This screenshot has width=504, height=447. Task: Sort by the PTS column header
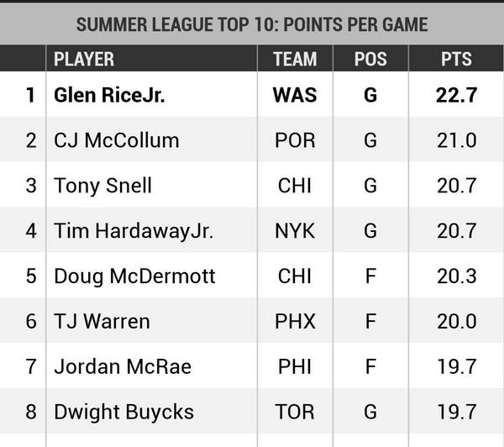pos(456,59)
